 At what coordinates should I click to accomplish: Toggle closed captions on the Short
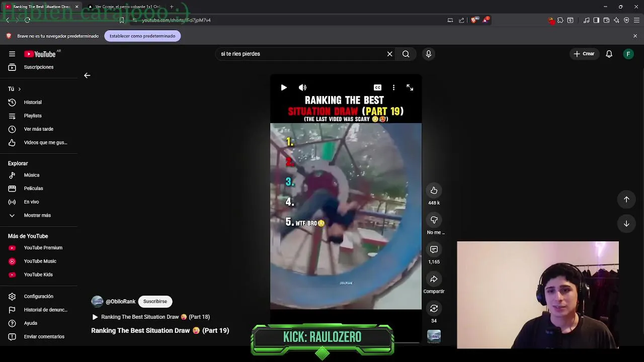coord(377,87)
